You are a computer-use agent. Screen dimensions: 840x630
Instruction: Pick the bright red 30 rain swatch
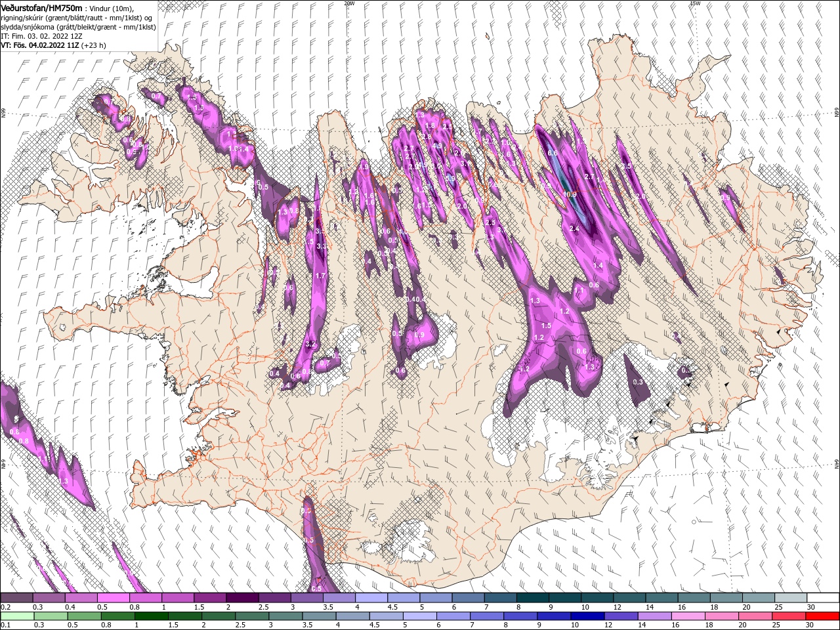[822, 616]
